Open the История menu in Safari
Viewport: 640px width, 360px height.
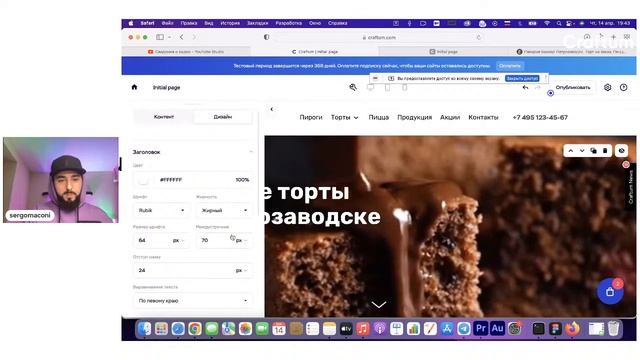(x=230, y=23)
